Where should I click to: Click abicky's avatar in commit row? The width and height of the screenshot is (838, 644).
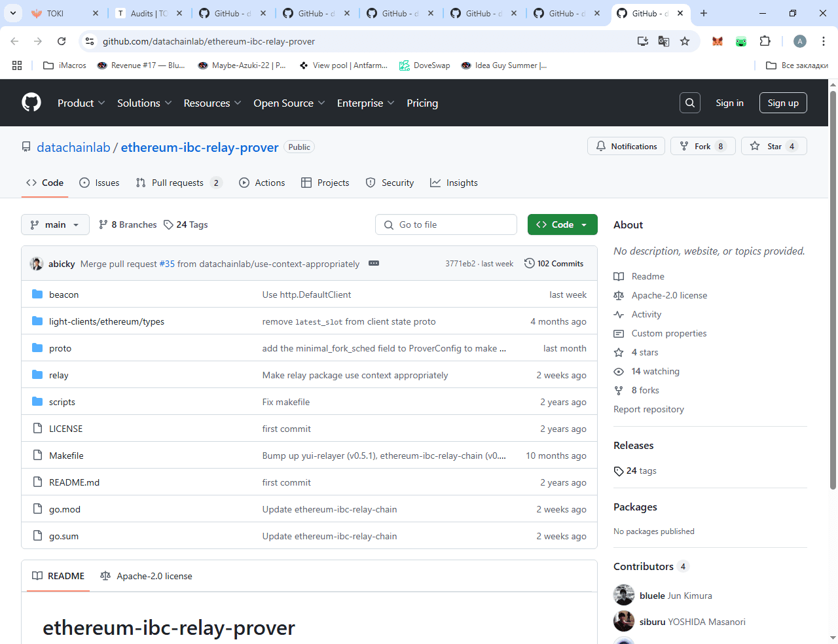[37, 264]
